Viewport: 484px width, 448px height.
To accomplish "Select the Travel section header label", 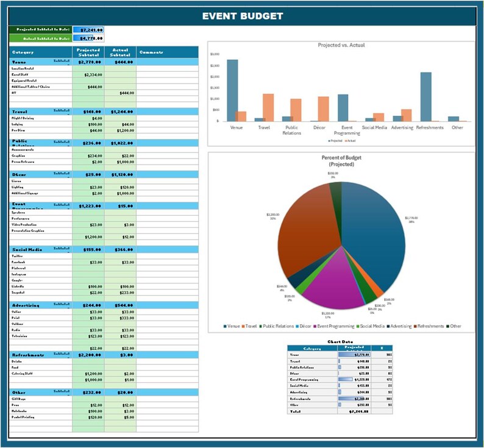I will [x=20, y=112].
